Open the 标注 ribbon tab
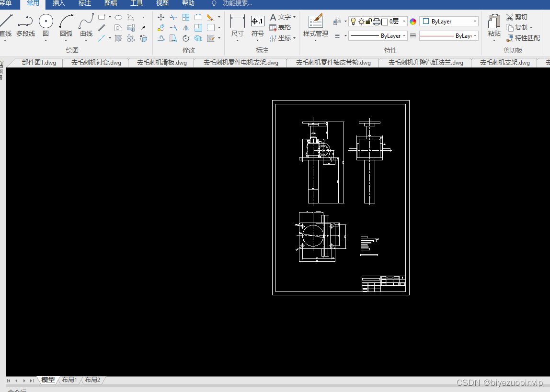Image resolution: width=550 pixels, height=392 pixels. pos(84,3)
